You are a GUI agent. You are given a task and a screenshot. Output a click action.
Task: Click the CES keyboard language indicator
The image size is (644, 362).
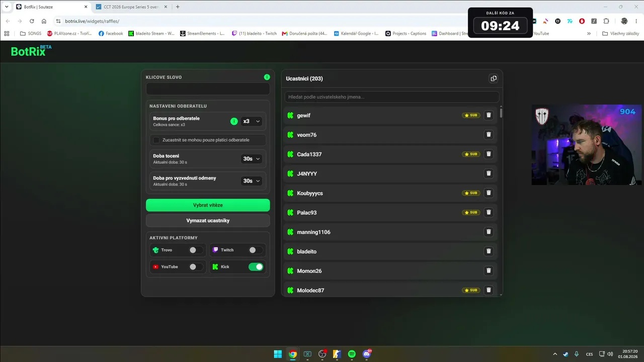click(589, 354)
